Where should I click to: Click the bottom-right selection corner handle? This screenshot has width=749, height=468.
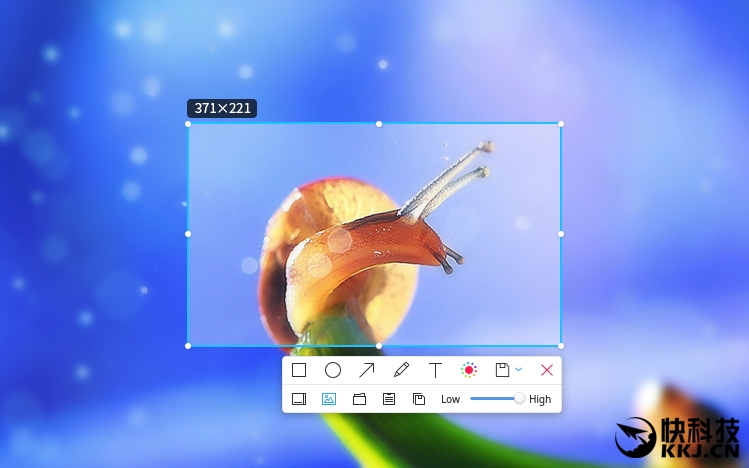[561, 346]
